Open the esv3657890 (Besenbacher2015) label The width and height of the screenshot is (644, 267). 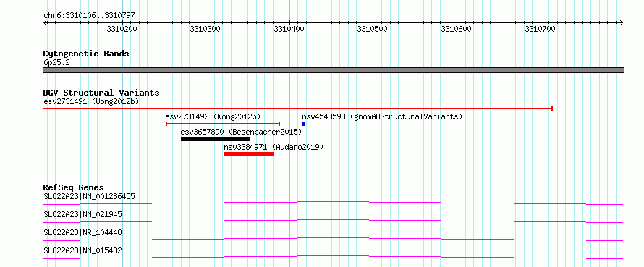pyautogui.click(x=241, y=132)
